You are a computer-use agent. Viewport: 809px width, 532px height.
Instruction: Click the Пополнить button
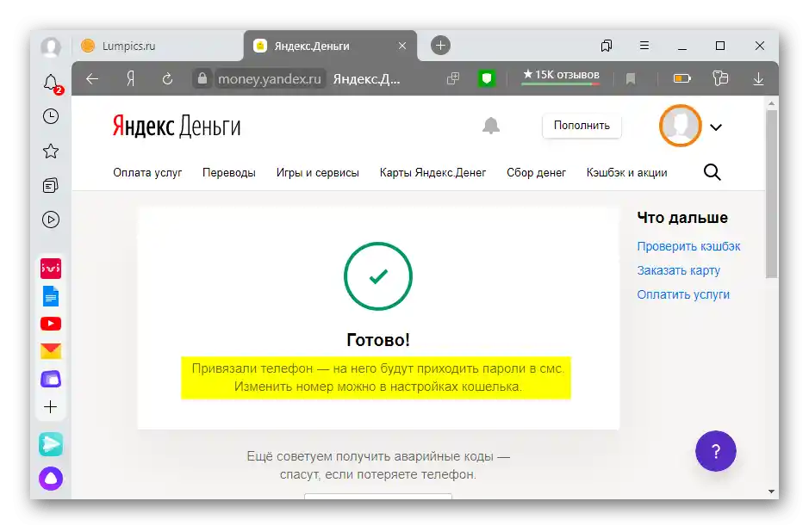click(582, 126)
